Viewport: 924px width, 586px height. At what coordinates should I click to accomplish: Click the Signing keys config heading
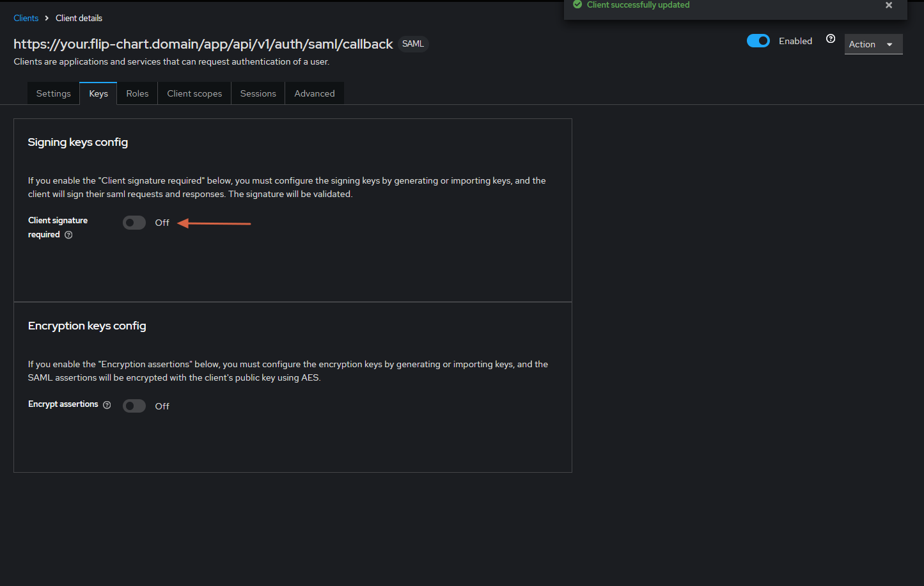coord(78,142)
